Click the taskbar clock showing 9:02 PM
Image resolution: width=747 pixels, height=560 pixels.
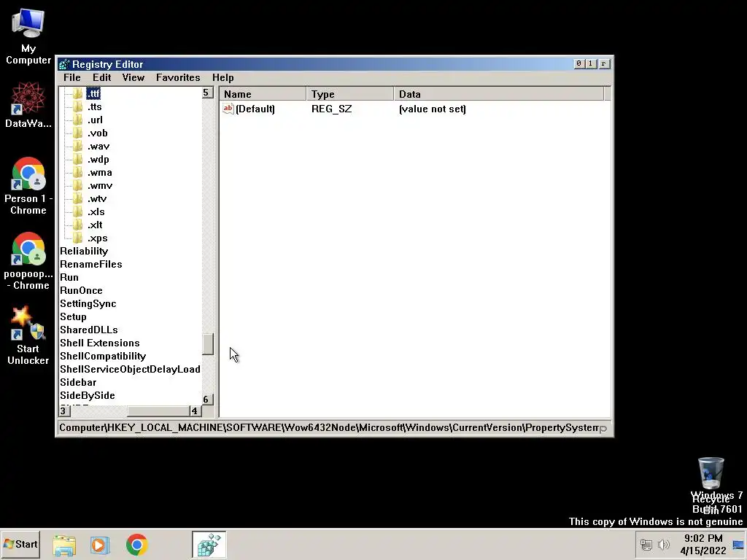point(703,544)
